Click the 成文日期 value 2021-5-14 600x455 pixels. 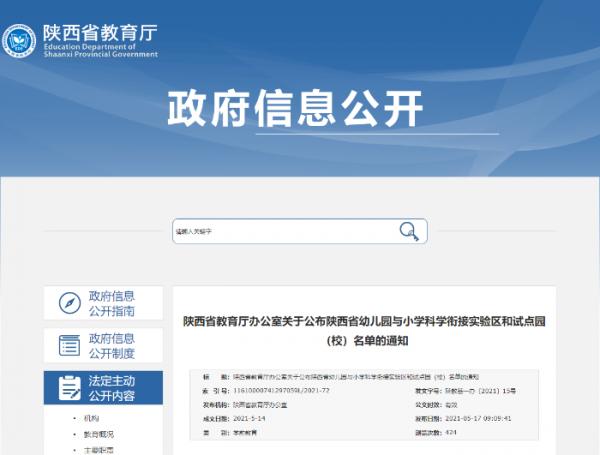249,419
